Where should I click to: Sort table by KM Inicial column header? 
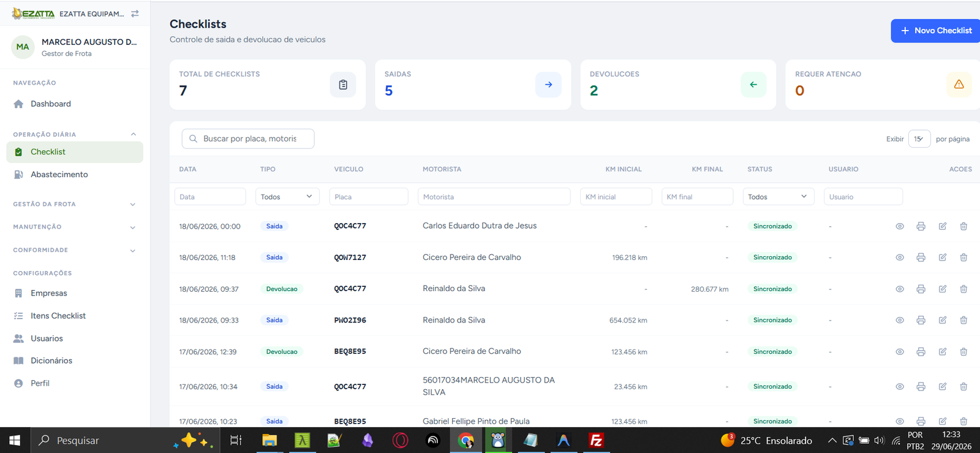click(x=624, y=169)
